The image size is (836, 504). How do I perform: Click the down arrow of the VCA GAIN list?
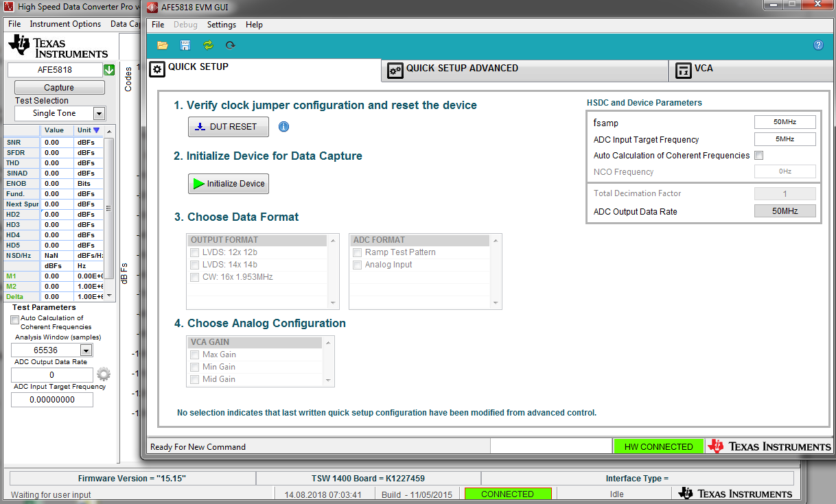click(x=329, y=381)
